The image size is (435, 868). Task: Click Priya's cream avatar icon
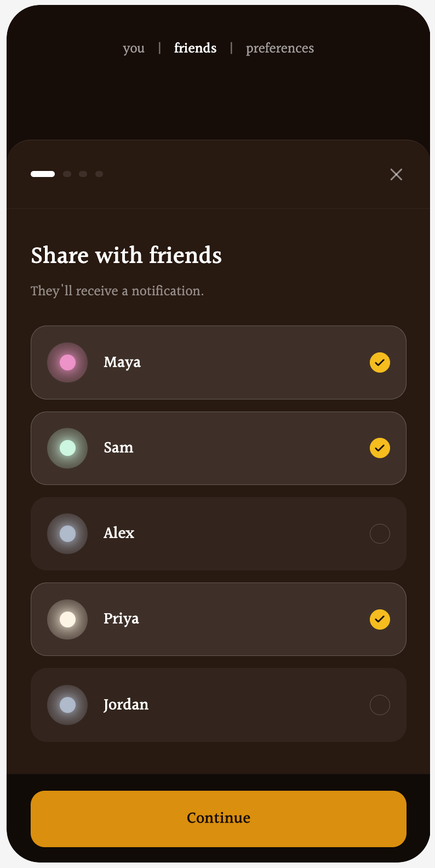click(x=67, y=619)
